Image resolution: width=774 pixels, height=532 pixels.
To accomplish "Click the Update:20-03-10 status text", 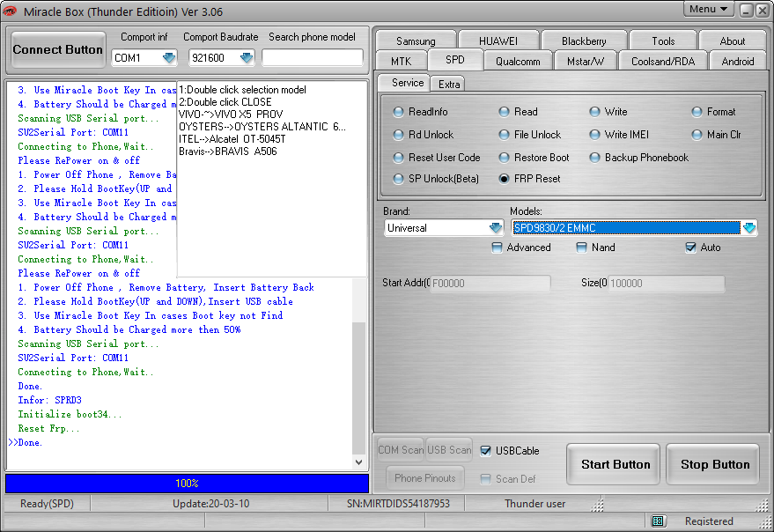I will tap(210, 504).
